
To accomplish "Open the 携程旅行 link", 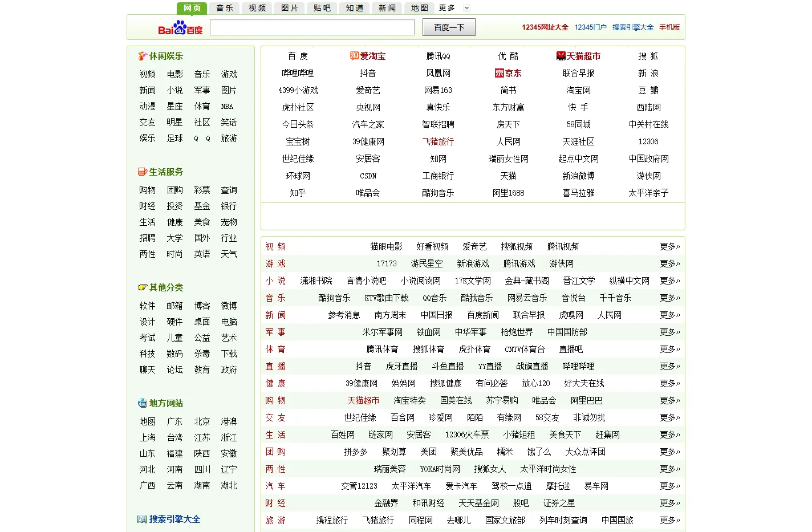I will pyautogui.click(x=332, y=520).
